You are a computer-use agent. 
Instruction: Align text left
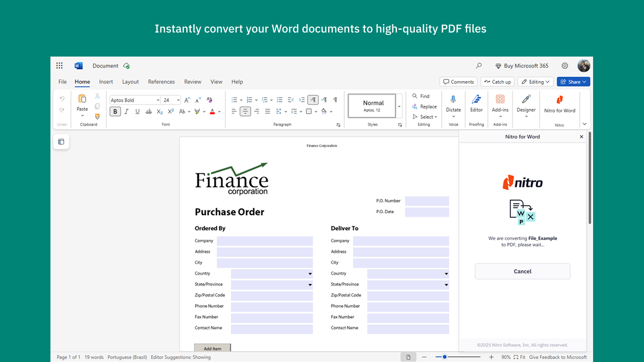[x=234, y=112]
